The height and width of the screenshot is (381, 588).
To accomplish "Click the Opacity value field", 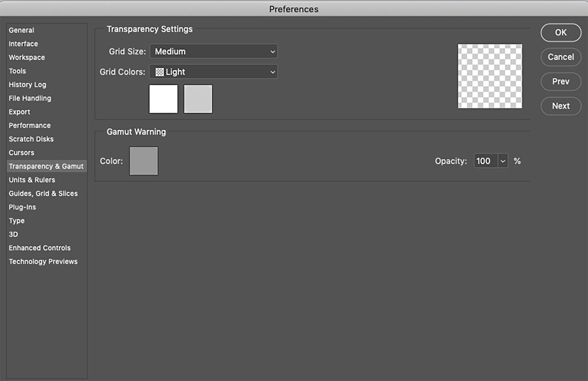I will click(485, 161).
